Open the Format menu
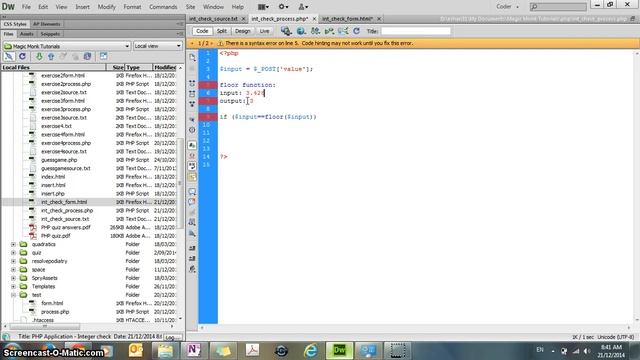The width and height of the screenshot is (640, 360). coord(132,7)
